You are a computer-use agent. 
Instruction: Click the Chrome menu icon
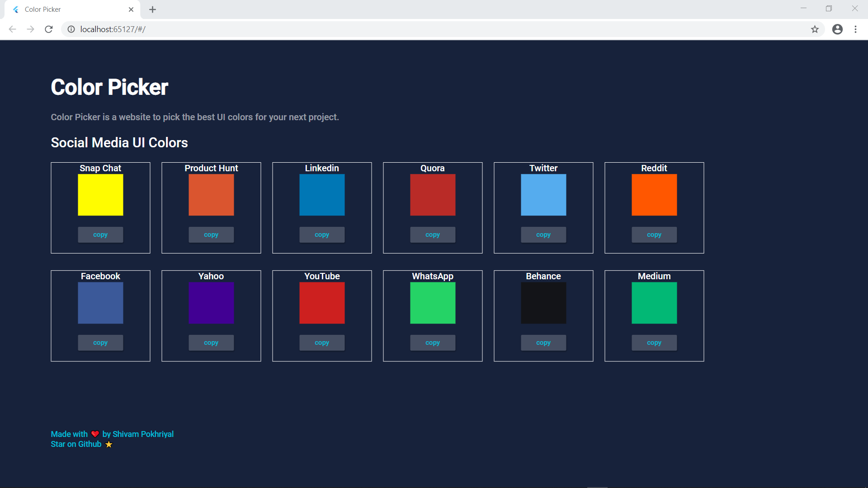pyautogui.click(x=855, y=29)
